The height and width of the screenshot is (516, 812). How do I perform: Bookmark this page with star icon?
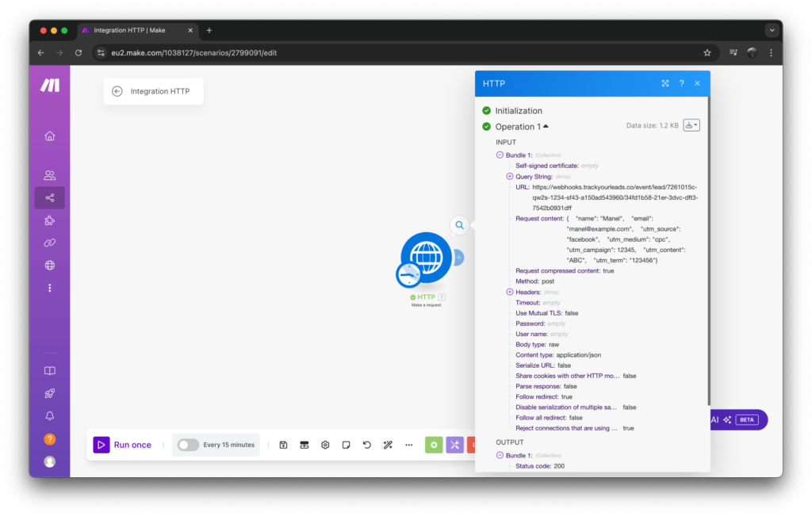pos(707,53)
